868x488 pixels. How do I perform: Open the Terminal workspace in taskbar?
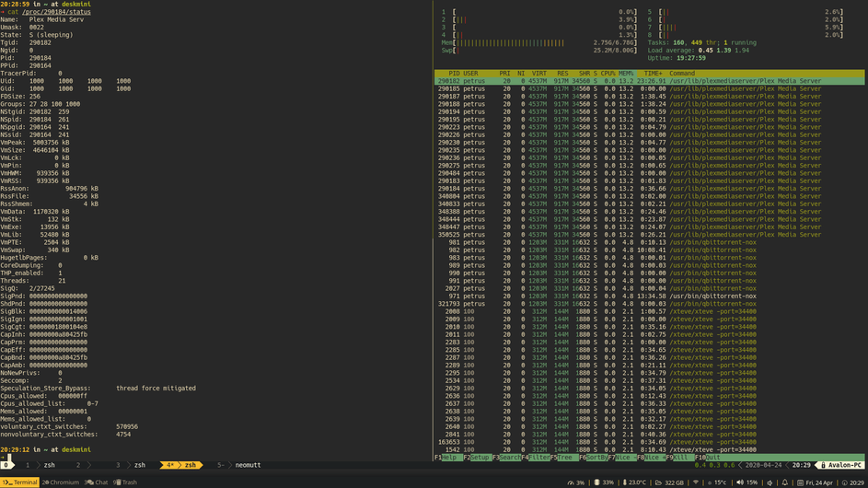20,482
